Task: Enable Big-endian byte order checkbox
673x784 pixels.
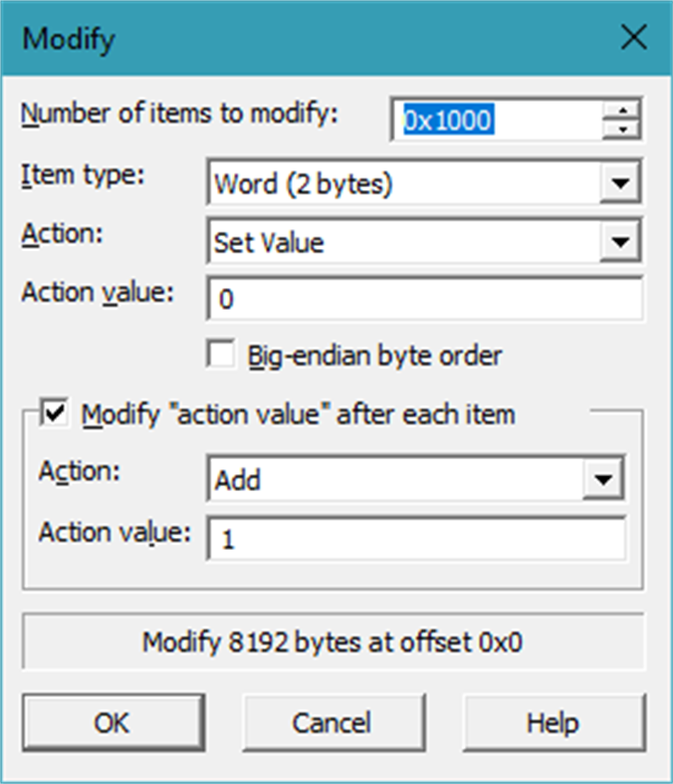Action: click(x=220, y=355)
